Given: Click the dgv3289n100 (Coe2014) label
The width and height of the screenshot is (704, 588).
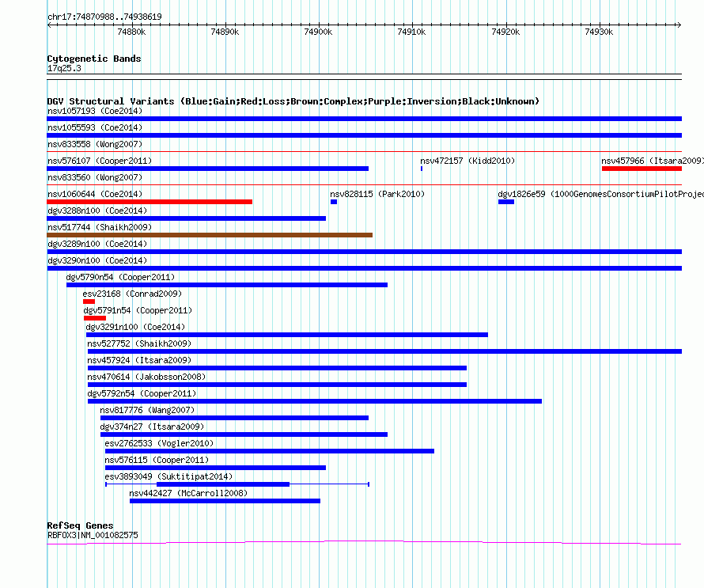Looking at the screenshot, I should [97, 244].
